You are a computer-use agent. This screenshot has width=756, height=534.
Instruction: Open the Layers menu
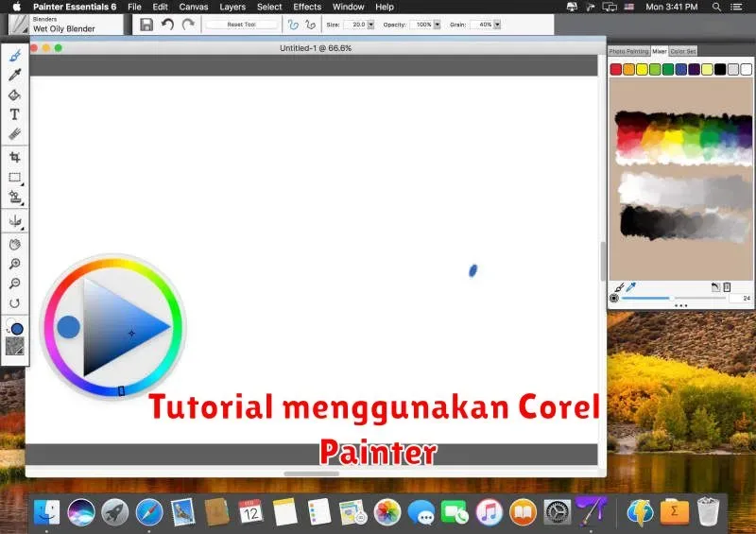coord(232,7)
